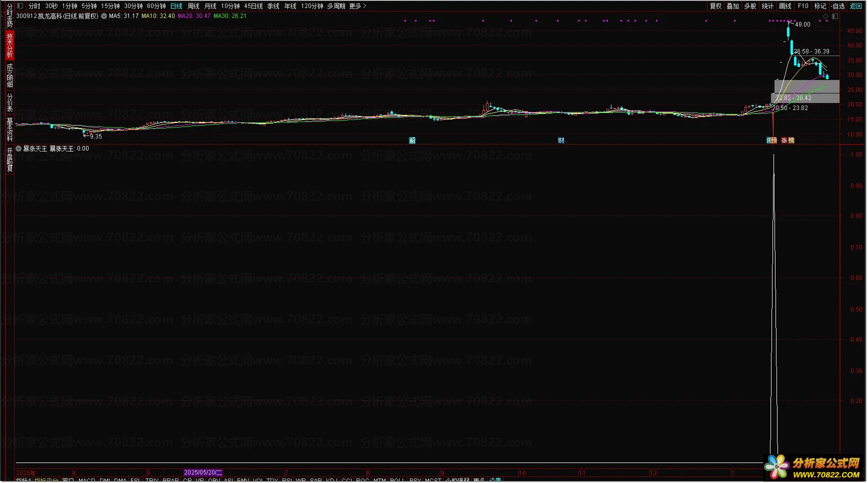Image resolution: width=868 pixels, height=483 pixels.
Task: Open the 技术分析 side tab
Action: click(9, 45)
